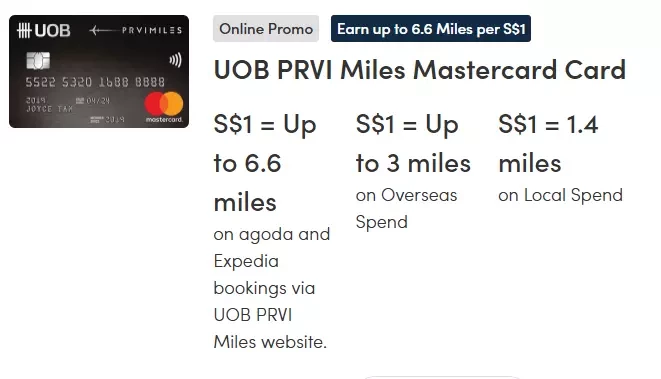The image size is (661, 379).
Task: Click the 'S$1 = 1.4 miles' heading
Action: click(548, 143)
